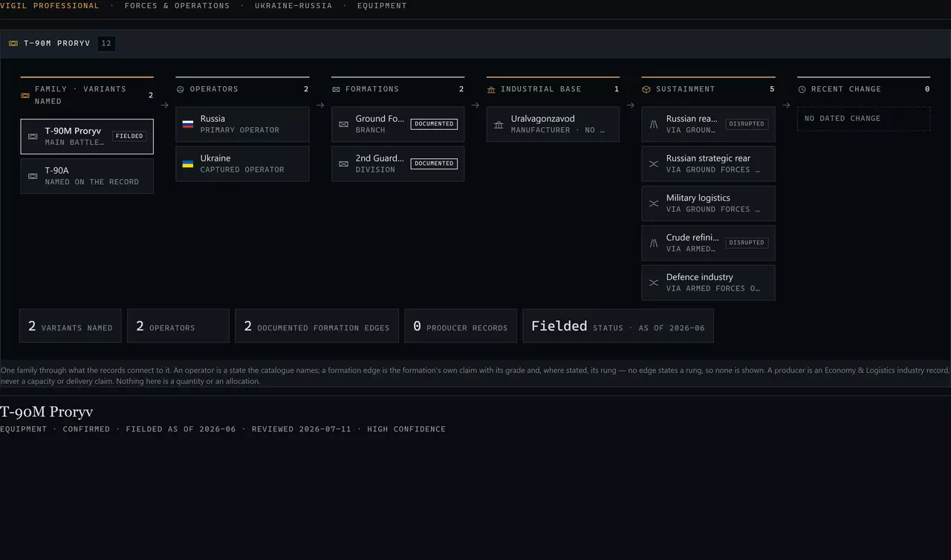Click the 12 count badge in header

(106, 43)
